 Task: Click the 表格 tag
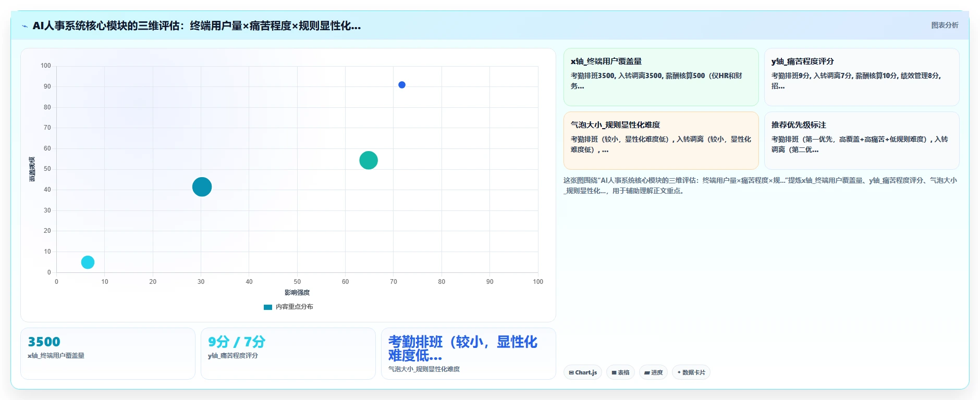point(620,372)
